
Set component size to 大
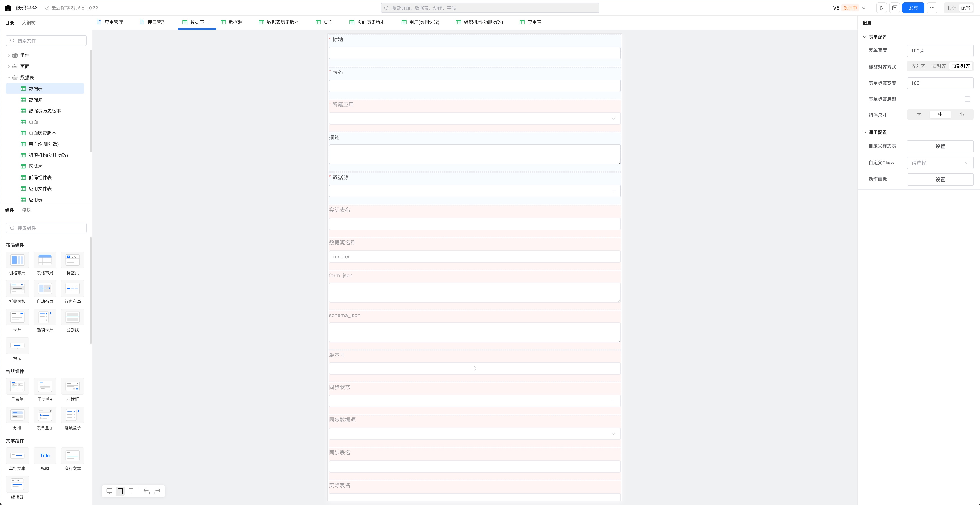[919, 115]
